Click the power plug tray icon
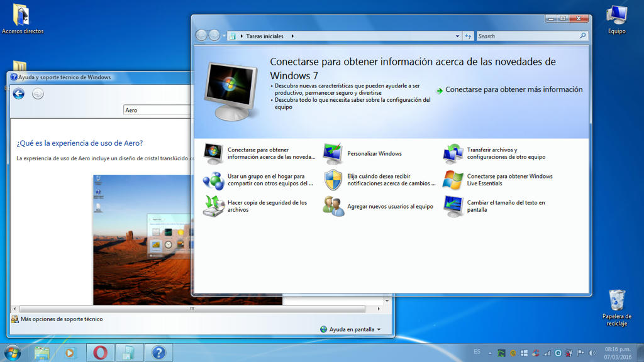Image resolution: width=644 pixels, height=362 pixels. (x=569, y=353)
